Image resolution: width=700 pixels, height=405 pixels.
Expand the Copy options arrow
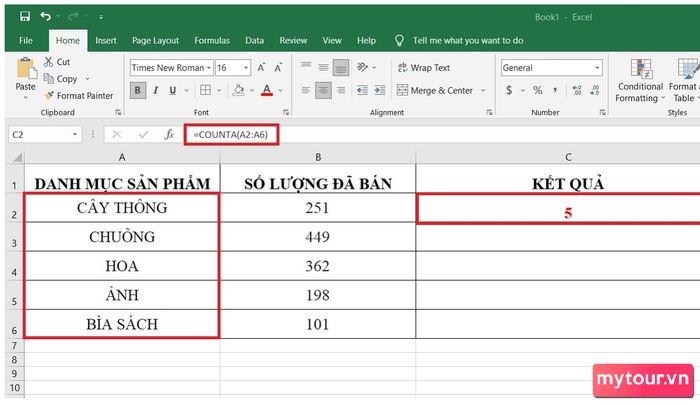pos(88,79)
